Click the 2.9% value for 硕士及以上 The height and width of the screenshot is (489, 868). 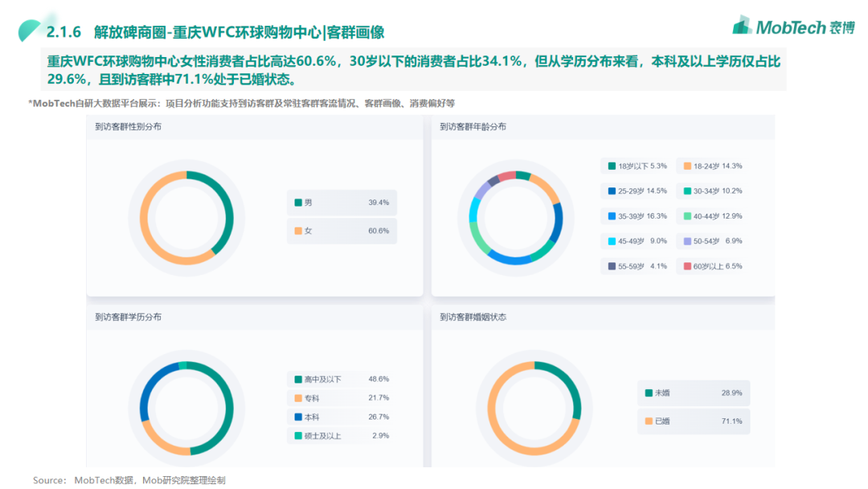tap(381, 436)
